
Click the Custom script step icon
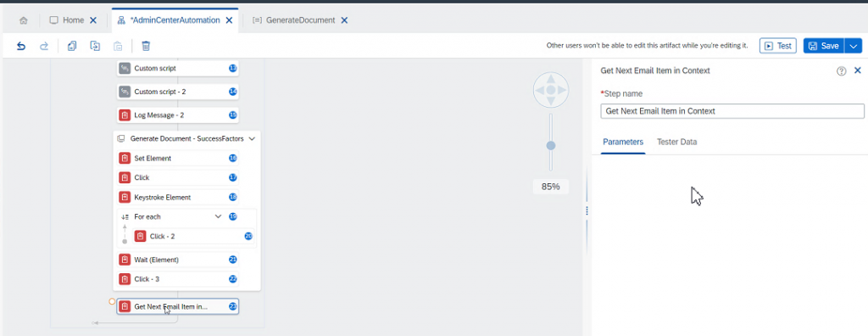click(x=125, y=68)
